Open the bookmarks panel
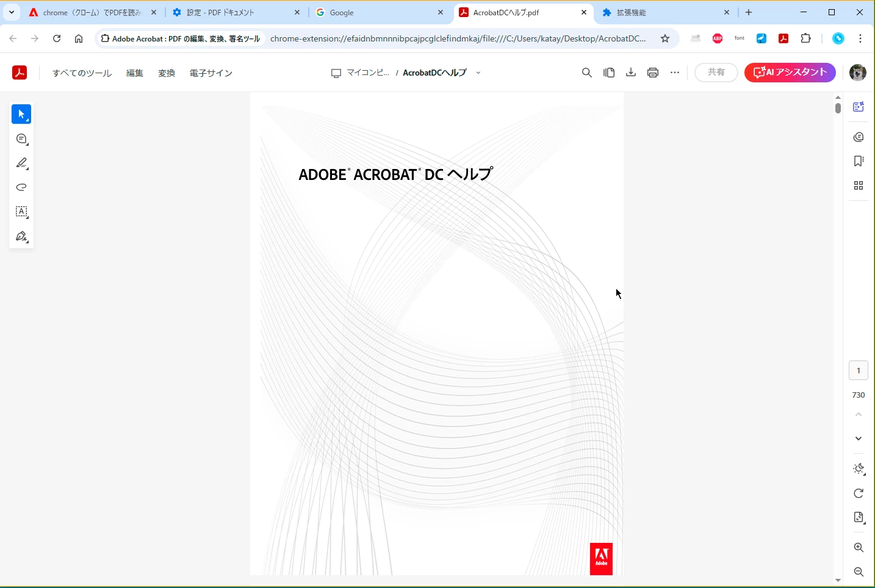 tap(859, 161)
